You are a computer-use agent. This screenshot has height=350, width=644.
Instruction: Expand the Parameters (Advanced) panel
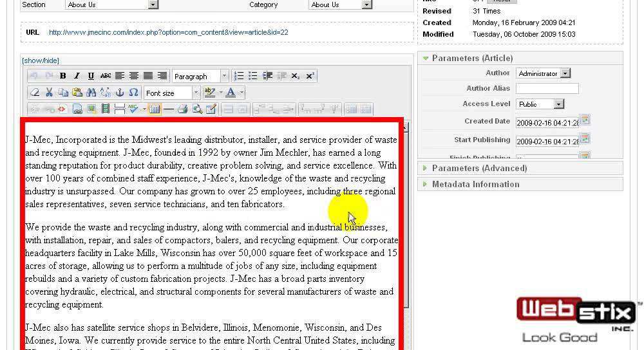pos(520,168)
